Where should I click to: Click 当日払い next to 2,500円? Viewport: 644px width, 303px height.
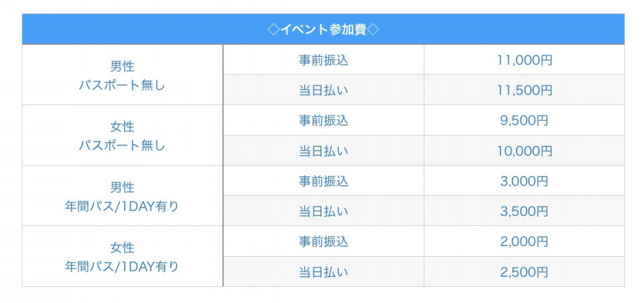[323, 271]
